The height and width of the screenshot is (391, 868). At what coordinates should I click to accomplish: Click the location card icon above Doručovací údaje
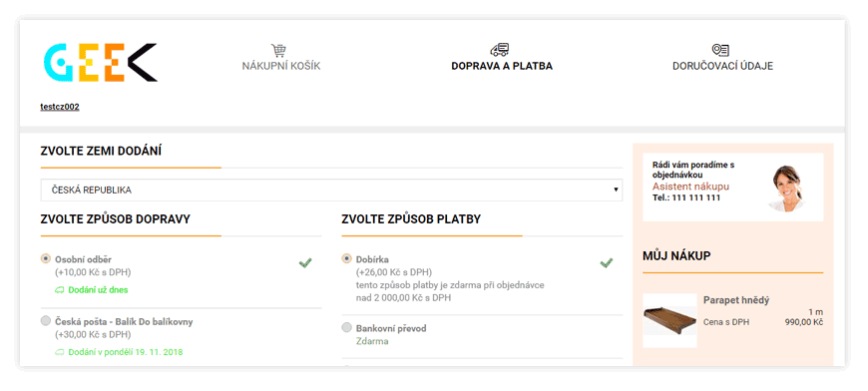point(720,50)
